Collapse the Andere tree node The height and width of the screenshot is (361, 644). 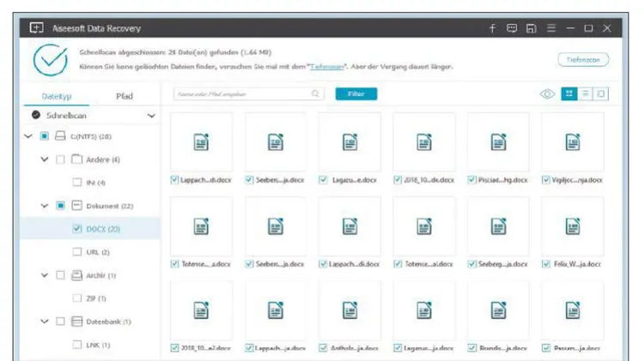click(45, 159)
